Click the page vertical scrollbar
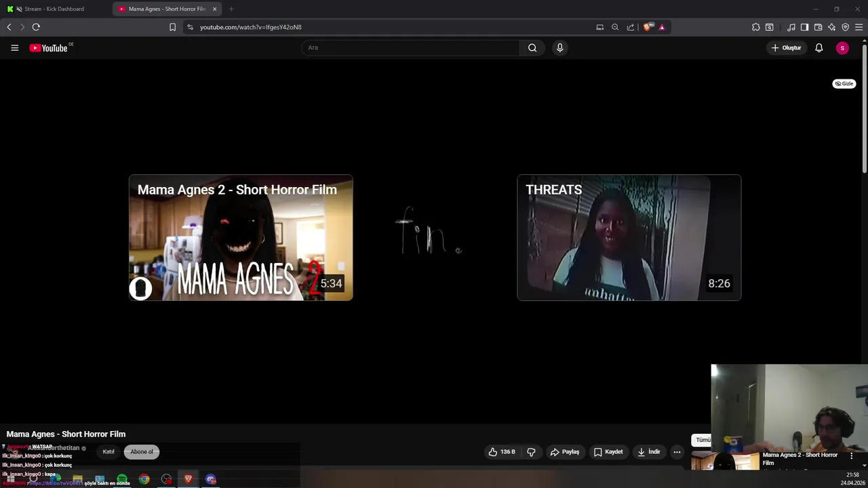Image resolution: width=868 pixels, height=488 pixels. coord(864,108)
